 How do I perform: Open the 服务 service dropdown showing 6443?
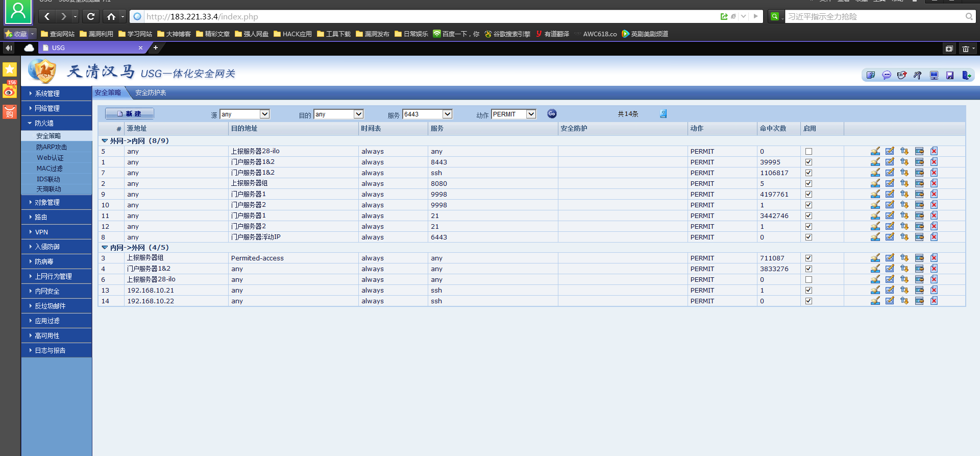427,114
